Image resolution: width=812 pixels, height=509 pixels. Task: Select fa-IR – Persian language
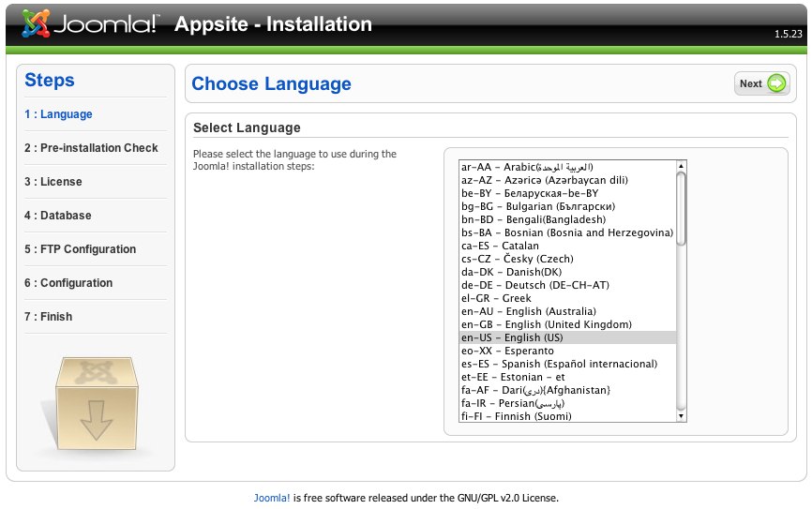tap(567, 403)
